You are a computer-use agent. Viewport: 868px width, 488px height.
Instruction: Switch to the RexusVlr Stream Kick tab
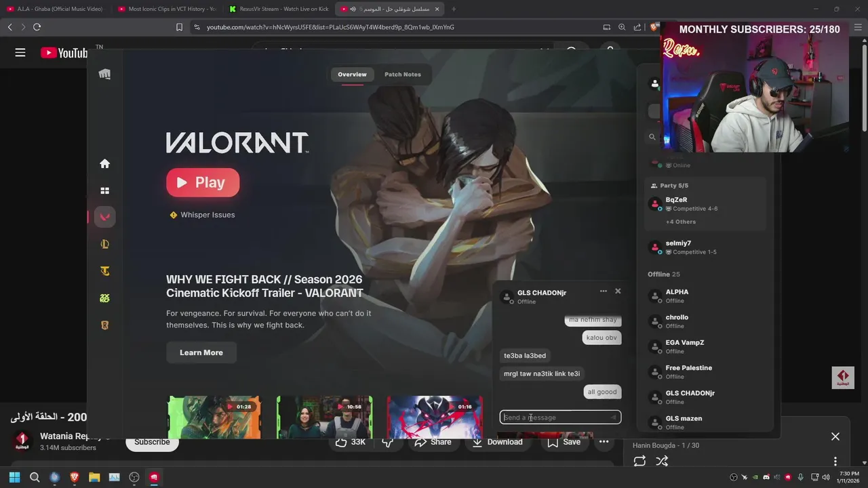tap(279, 9)
